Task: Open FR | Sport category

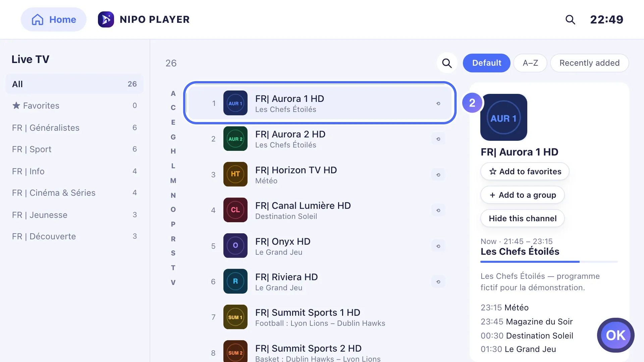Action: click(74, 149)
